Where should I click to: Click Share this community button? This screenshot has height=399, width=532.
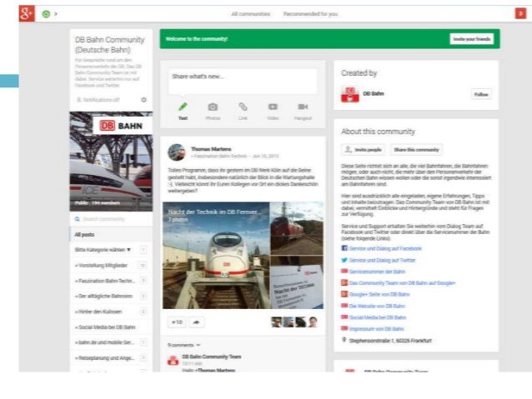pos(416,149)
